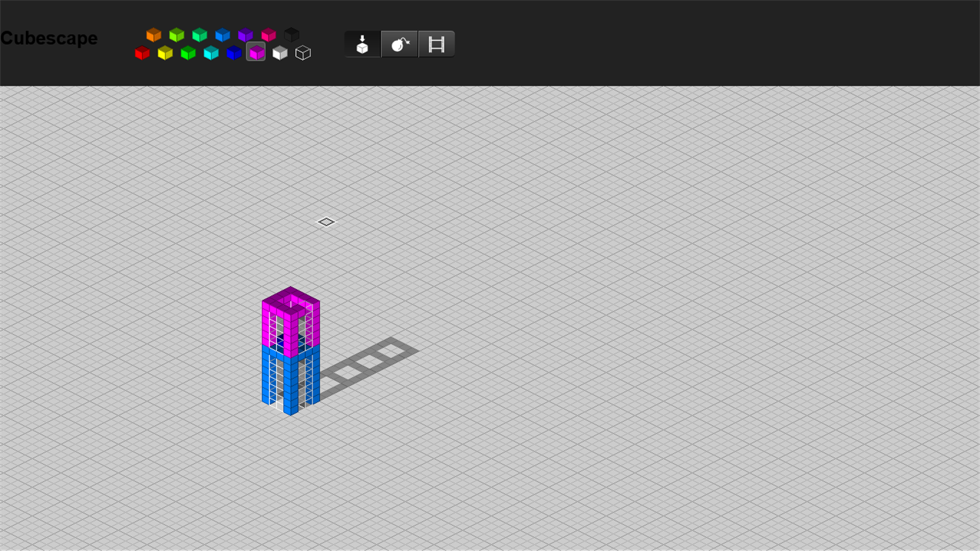The height and width of the screenshot is (551, 980).
Task: Choose the teal green cube swatch
Action: (199, 35)
